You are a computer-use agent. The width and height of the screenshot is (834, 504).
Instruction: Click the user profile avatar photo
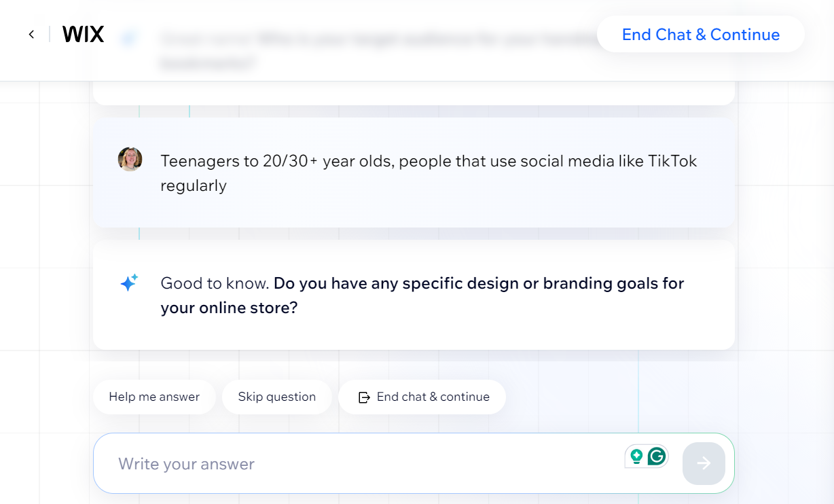[x=130, y=159]
